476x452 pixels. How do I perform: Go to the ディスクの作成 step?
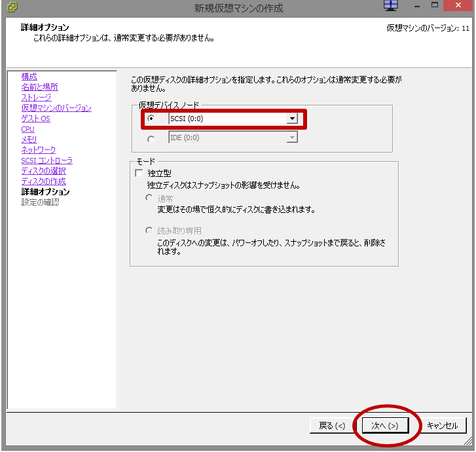click(43, 181)
